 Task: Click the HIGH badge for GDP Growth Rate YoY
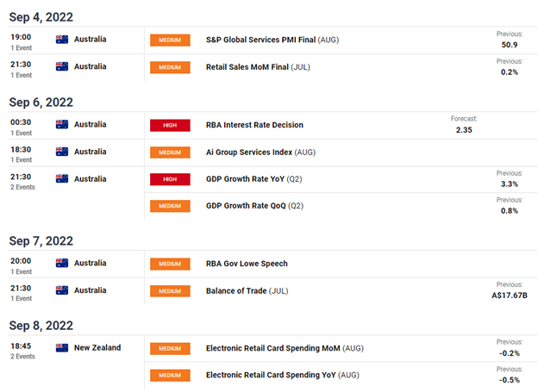point(170,179)
